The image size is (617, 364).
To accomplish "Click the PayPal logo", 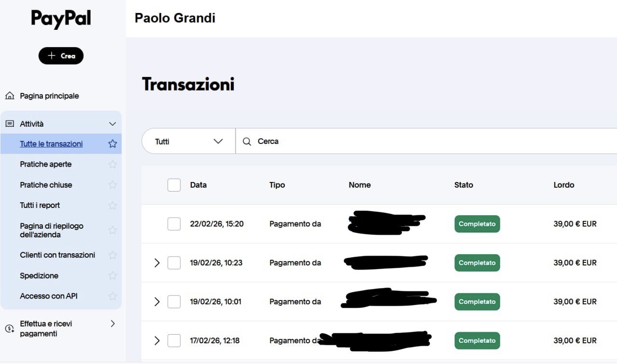I will [61, 19].
